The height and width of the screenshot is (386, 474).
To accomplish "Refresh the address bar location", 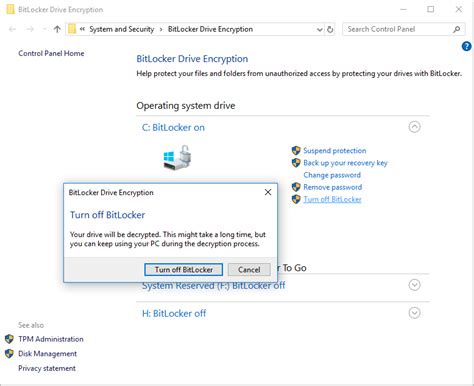I will pyautogui.click(x=330, y=29).
